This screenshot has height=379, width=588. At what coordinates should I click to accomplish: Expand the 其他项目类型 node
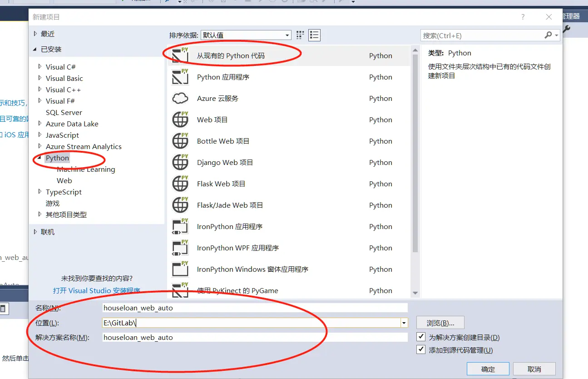40,214
